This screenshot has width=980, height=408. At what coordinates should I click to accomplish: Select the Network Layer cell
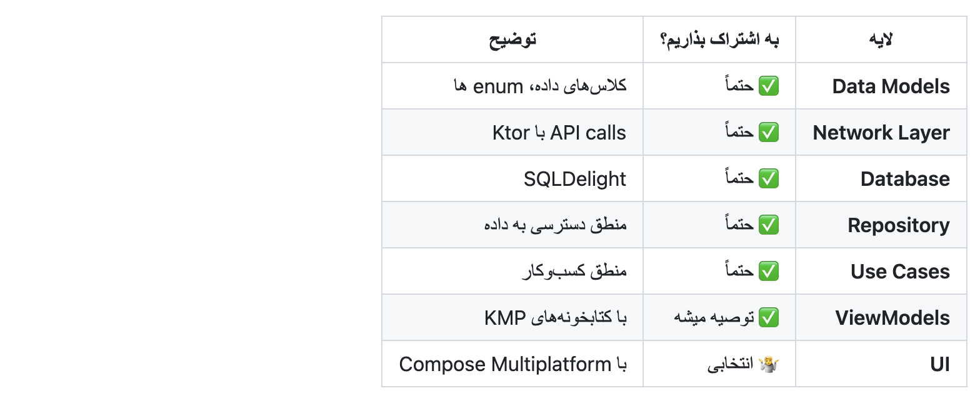click(881, 133)
